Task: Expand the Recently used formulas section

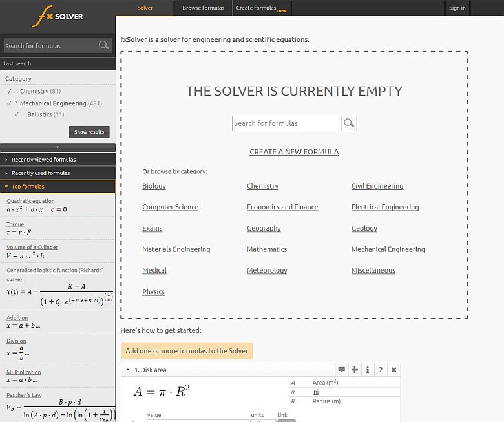Action: point(6,173)
